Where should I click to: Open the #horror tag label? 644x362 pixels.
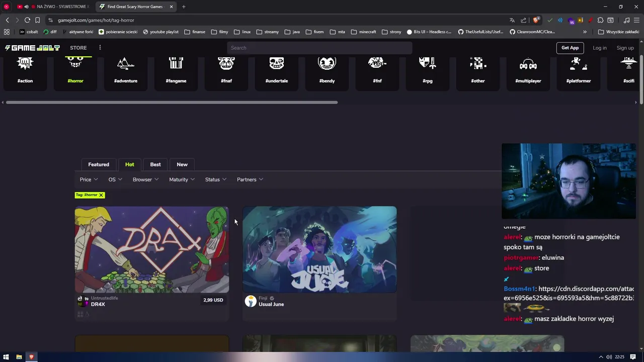pyautogui.click(x=75, y=80)
